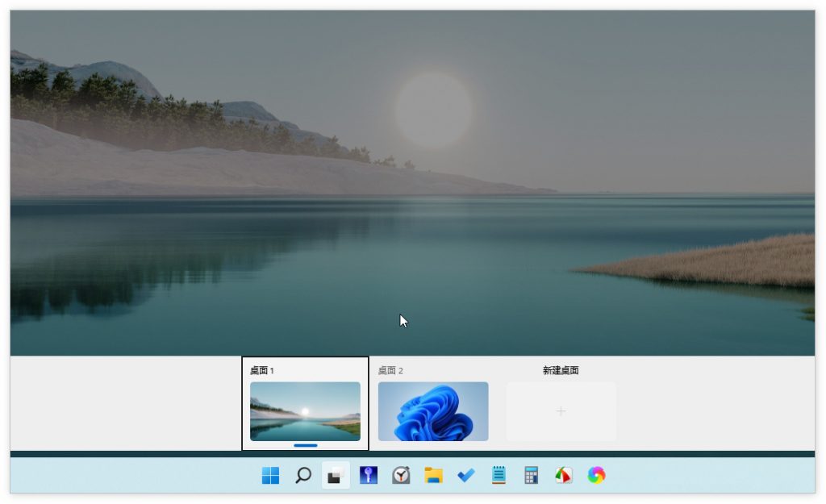The width and height of the screenshot is (826, 504).
Task: Open Windows Search from the taskbar
Action: tap(302, 476)
